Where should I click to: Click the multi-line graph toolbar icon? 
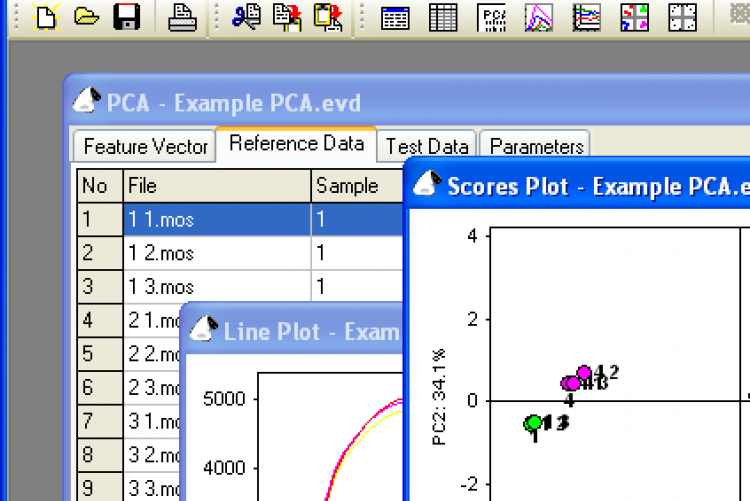[587, 17]
